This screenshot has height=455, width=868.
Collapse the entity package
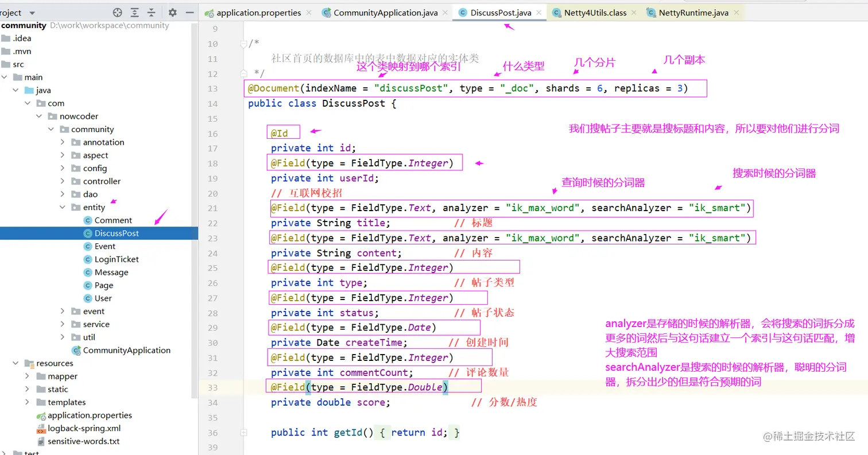63,208
